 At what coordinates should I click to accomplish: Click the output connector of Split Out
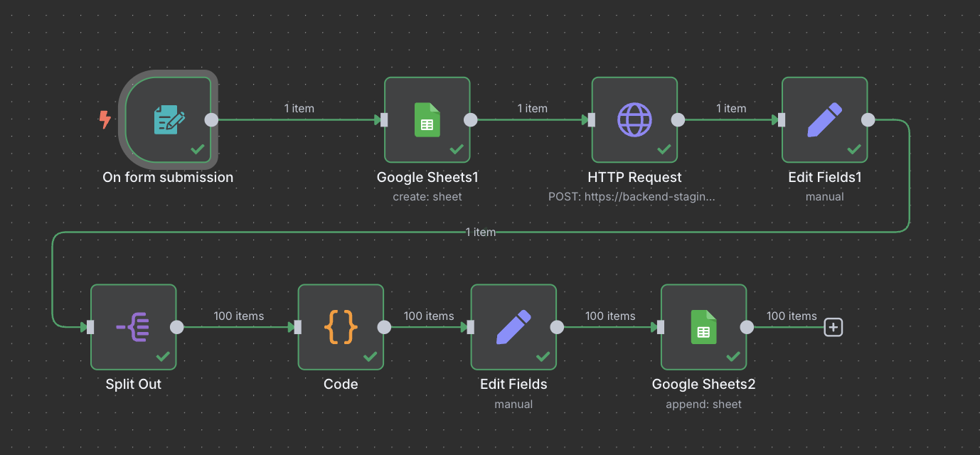click(176, 327)
